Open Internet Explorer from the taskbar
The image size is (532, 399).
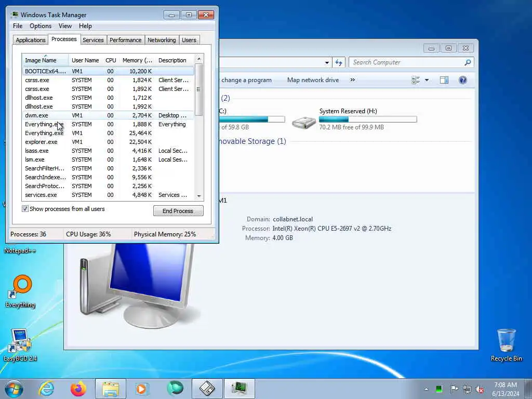(46, 389)
